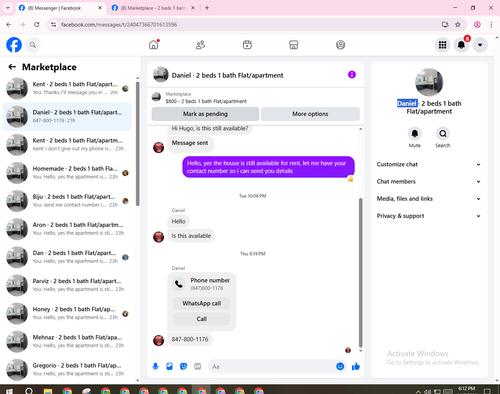Click the conversation list scrollbar
The height and width of the screenshot is (394, 500).
(137, 143)
